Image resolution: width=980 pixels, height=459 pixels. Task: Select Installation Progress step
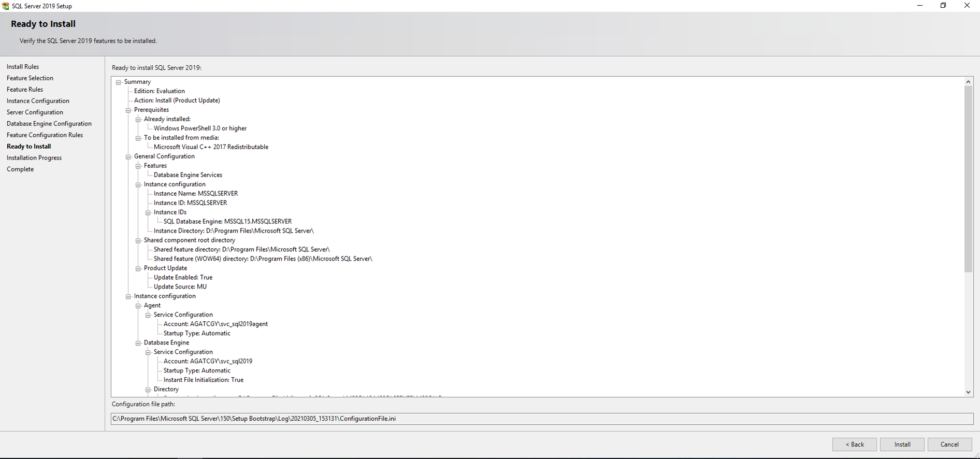pyautogui.click(x=34, y=158)
